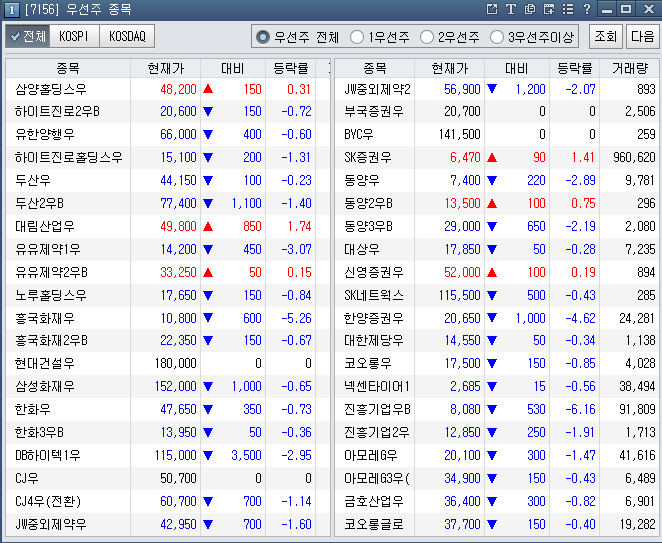
Task: Select the 흥국화재우 stock name
Action: point(45,318)
